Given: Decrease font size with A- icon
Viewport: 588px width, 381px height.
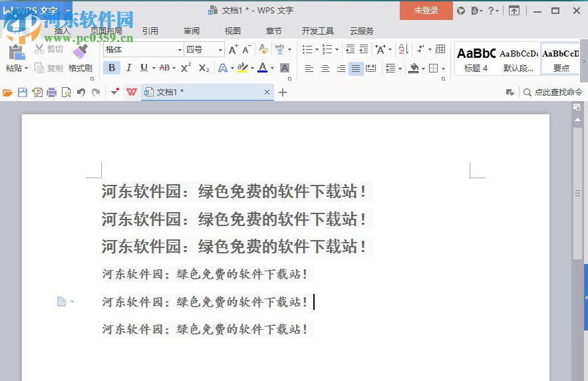Looking at the screenshot, I should 246,49.
